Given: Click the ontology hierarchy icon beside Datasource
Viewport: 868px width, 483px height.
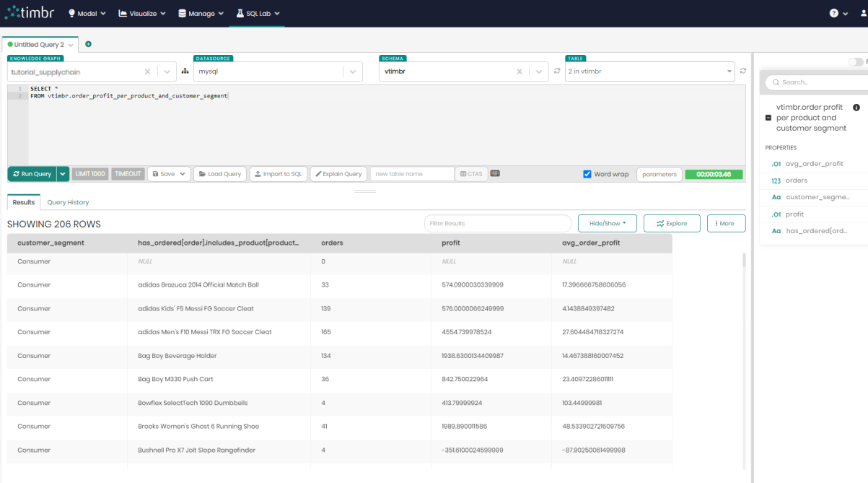Looking at the screenshot, I should pyautogui.click(x=185, y=71).
